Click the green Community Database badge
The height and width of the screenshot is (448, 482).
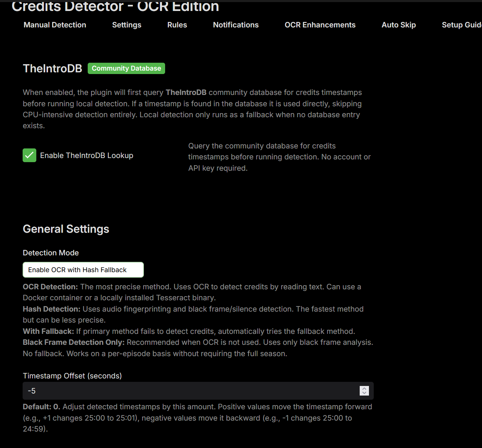click(x=126, y=68)
